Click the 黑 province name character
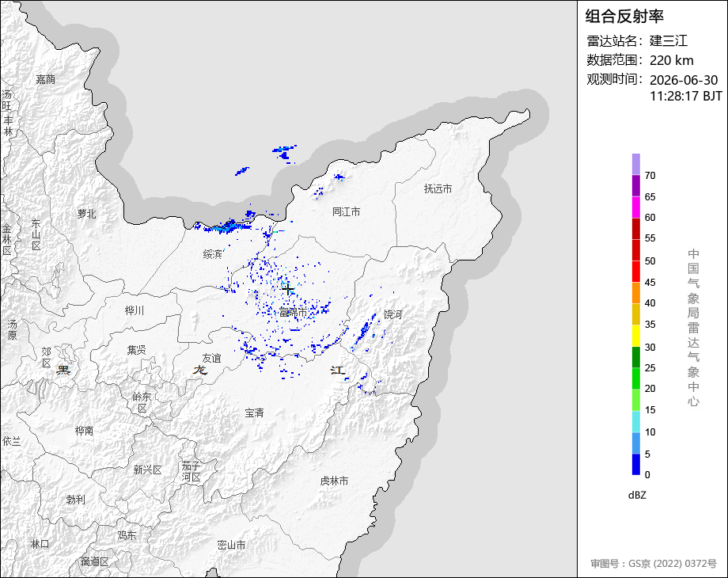 click(x=63, y=371)
